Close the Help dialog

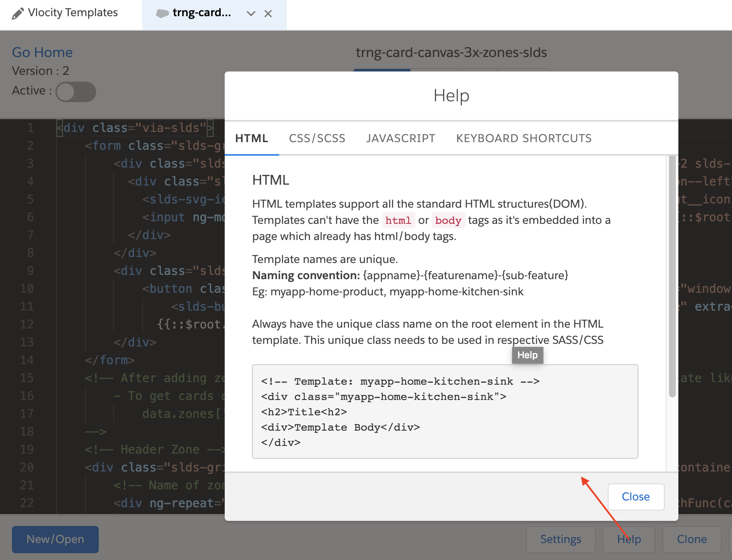click(636, 497)
